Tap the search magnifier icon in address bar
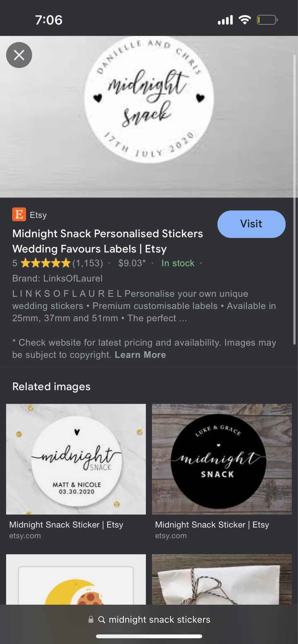This screenshot has width=298, height=644. pos(102,620)
